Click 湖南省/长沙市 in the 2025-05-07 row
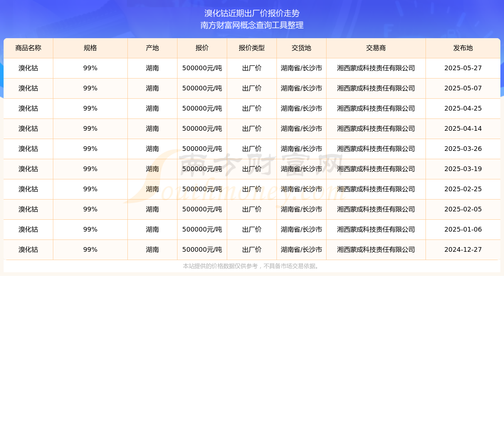504x434 pixels. 301,88
